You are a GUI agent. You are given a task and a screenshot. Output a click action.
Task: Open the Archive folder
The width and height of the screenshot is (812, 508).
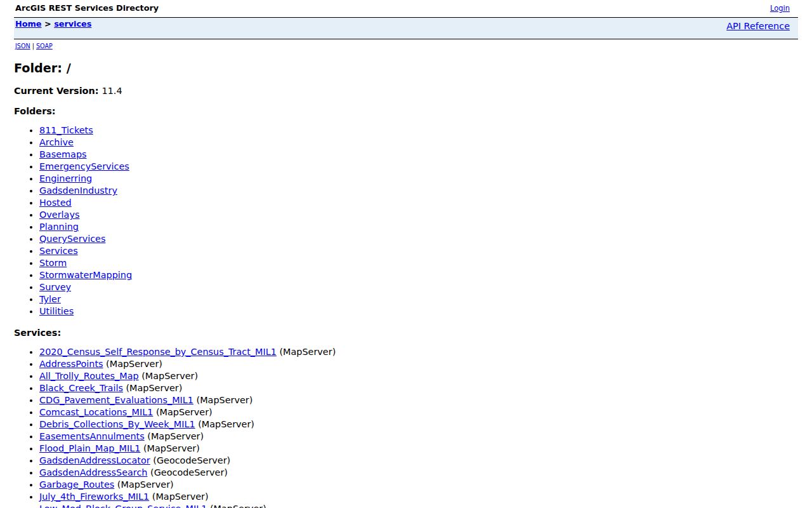click(56, 142)
